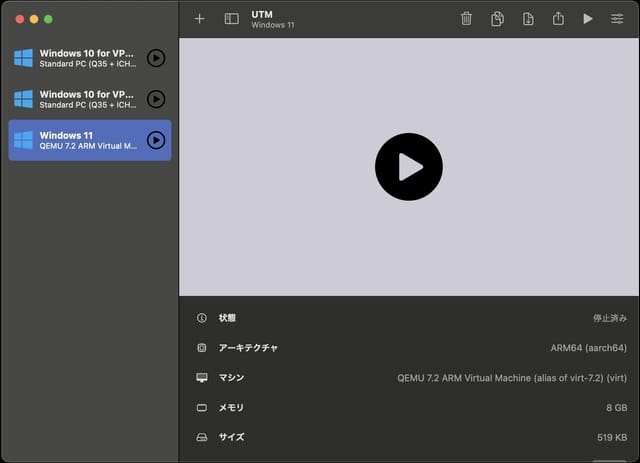Viewport: 640px width, 463px height.
Task: Start Windows 11 from its sidebar play button
Action: pos(156,140)
